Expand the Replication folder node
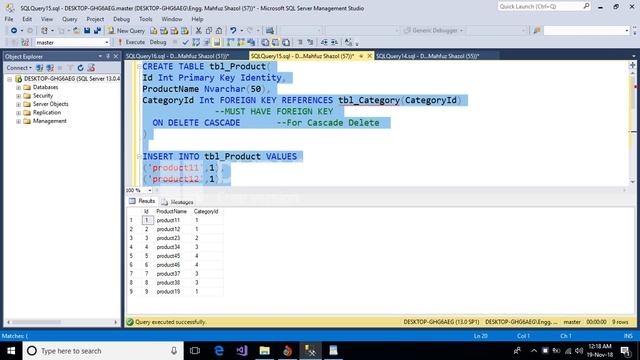640x360 pixels. 18,113
